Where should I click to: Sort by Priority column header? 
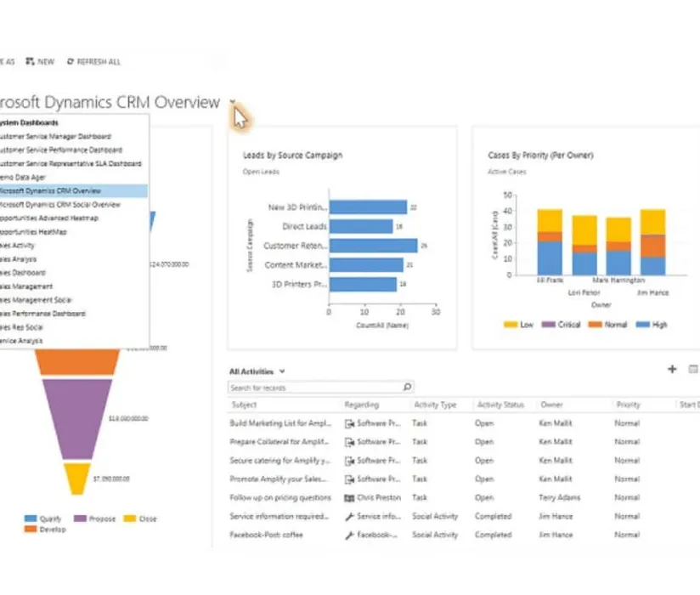coord(628,405)
